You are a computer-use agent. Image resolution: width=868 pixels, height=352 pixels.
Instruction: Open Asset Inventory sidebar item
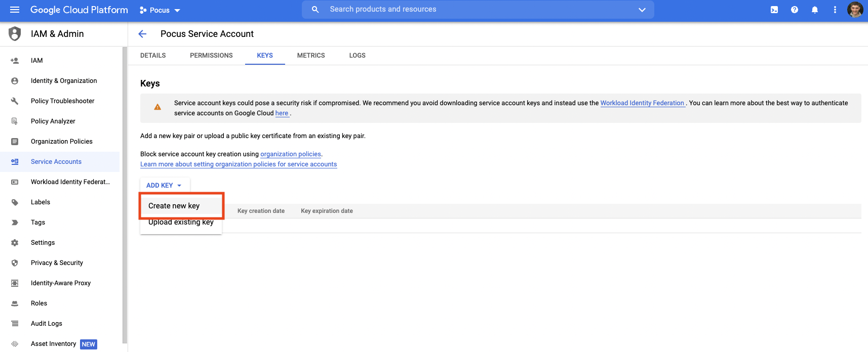coord(60,344)
